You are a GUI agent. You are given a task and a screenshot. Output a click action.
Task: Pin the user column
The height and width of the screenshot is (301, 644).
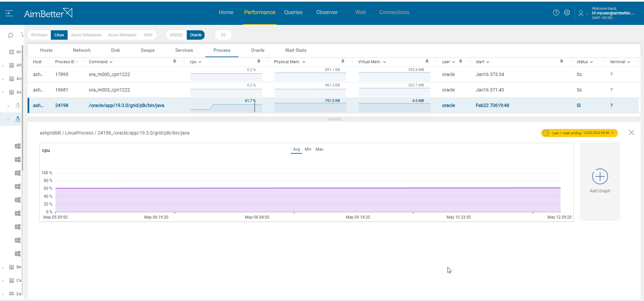click(461, 62)
